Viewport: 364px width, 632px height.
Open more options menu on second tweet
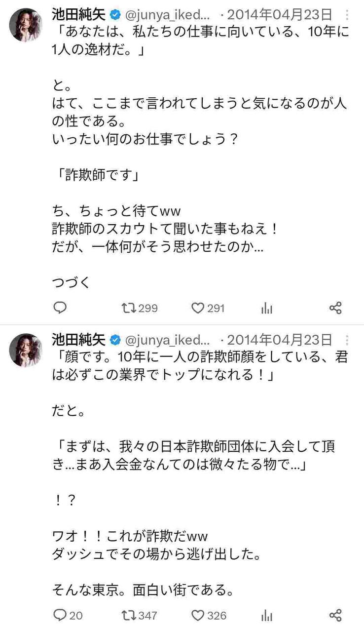(348, 340)
